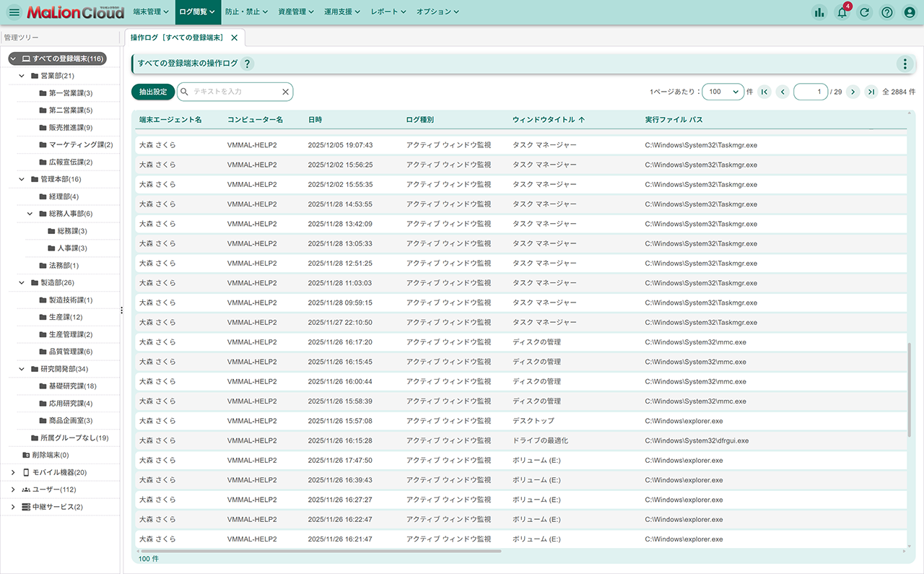The image size is (924, 574).
Task: Open the three-dot options menu
Action: pyautogui.click(x=905, y=64)
